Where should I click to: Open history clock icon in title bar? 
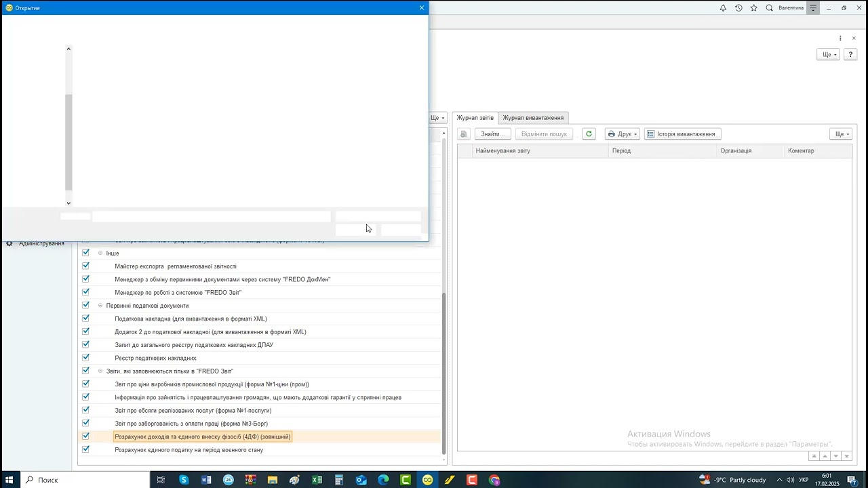coord(738,8)
